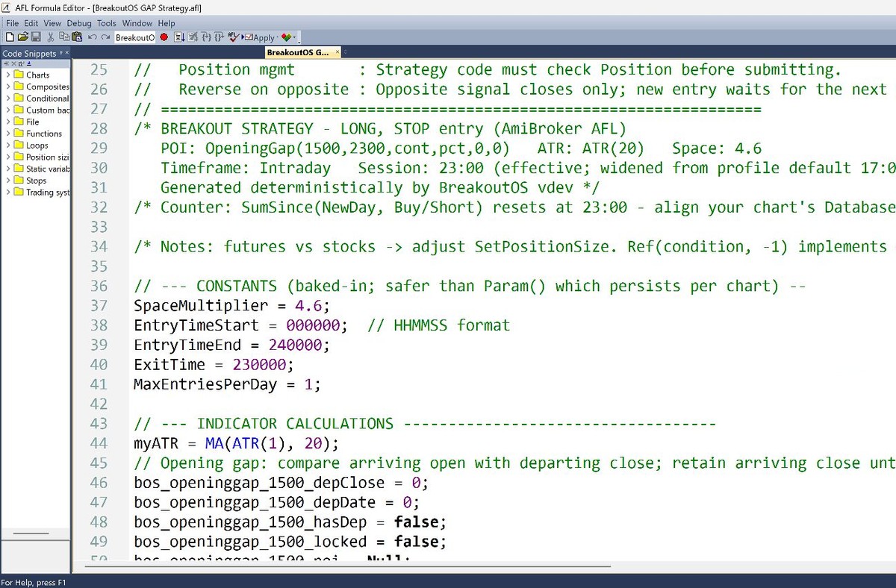Apply the formula to chart

[259, 37]
